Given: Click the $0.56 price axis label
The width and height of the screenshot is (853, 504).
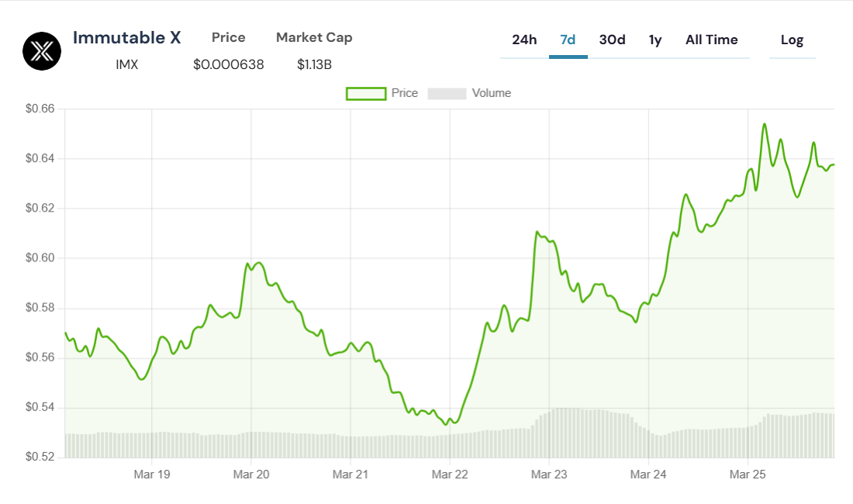Looking at the screenshot, I should [40, 357].
